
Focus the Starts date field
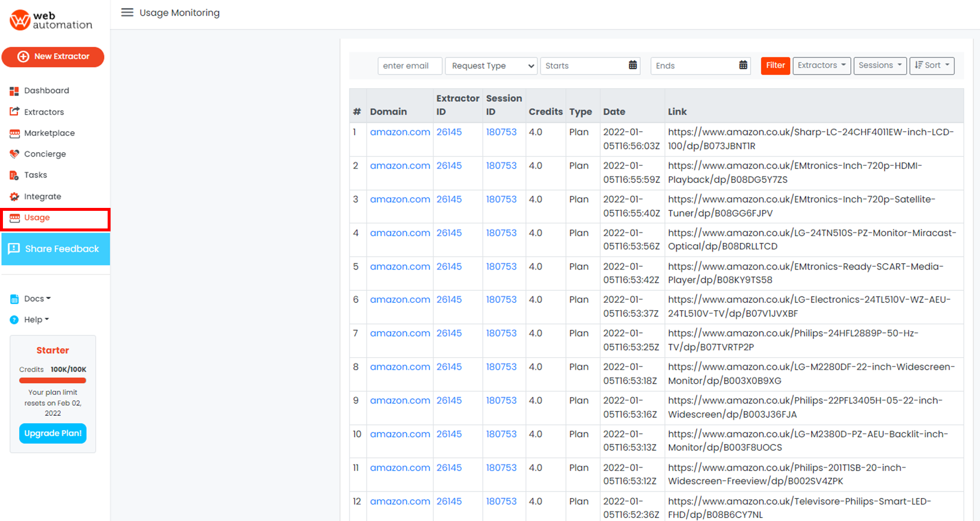(591, 66)
